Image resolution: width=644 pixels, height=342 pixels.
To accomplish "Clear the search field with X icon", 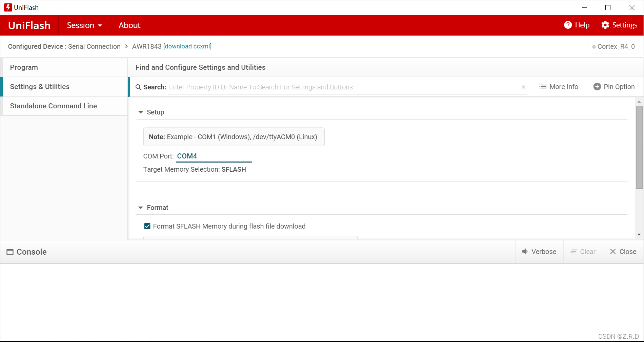I will (x=523, y=87).
